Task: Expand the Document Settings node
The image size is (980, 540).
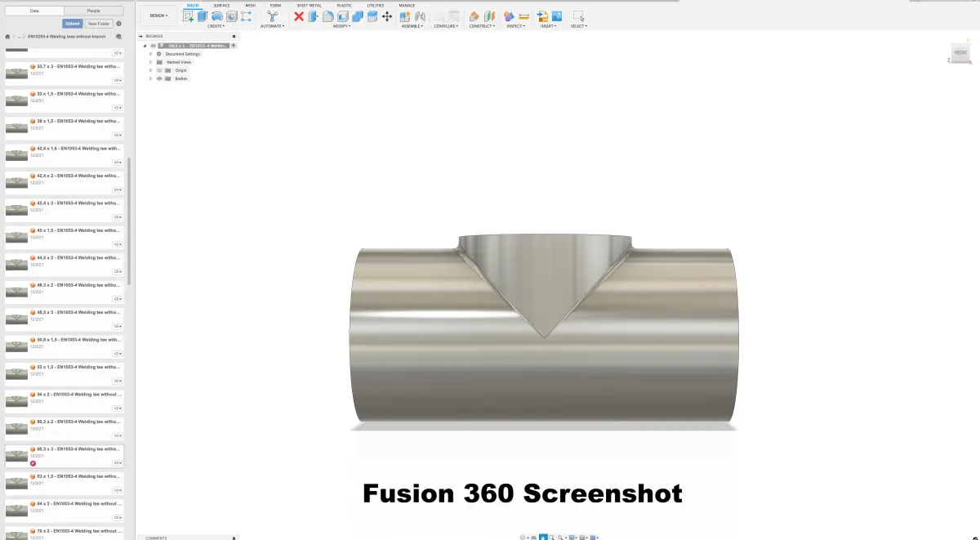Action: (150, 54)
